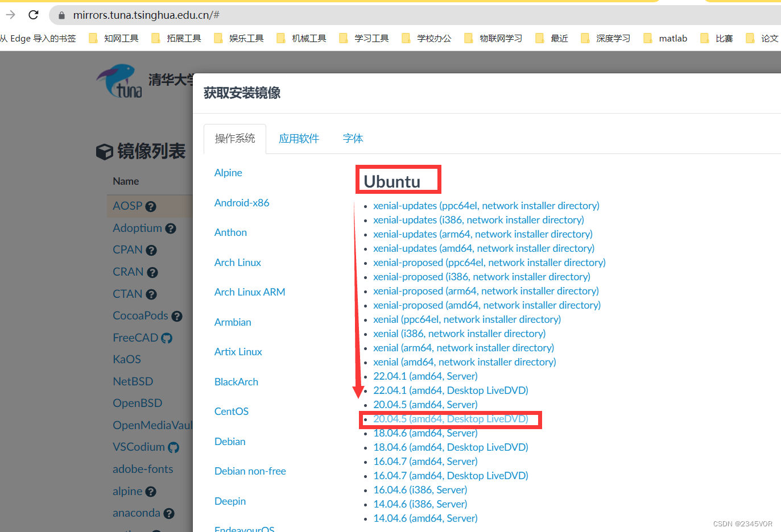Download 22.04.1 amd64 Desktop LiveDVD
781x532 pixels.
pos(451,390)
